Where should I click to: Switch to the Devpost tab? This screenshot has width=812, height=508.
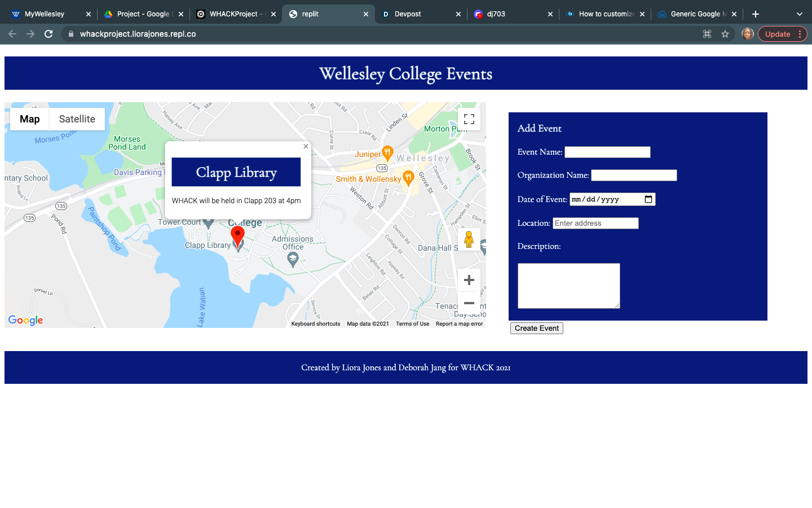(x=420, y=14)
